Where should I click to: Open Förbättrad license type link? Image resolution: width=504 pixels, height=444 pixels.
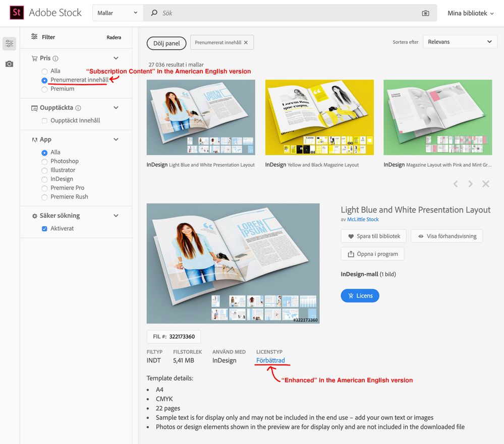tap(270, 360)
